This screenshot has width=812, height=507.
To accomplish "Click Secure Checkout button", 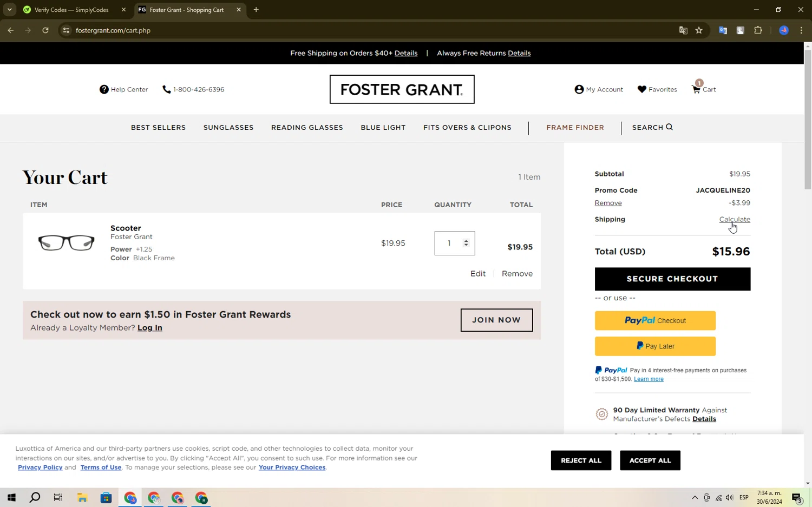I will 672,279.
